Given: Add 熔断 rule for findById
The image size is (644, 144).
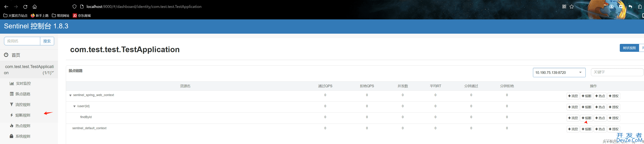Looking at the screenshot, I should 587,118.
